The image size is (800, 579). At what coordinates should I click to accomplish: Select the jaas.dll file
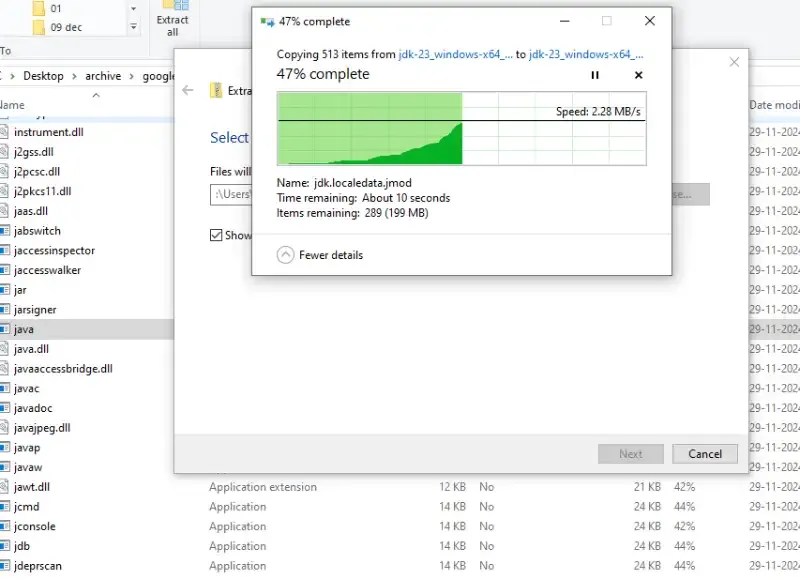[31, 211]
